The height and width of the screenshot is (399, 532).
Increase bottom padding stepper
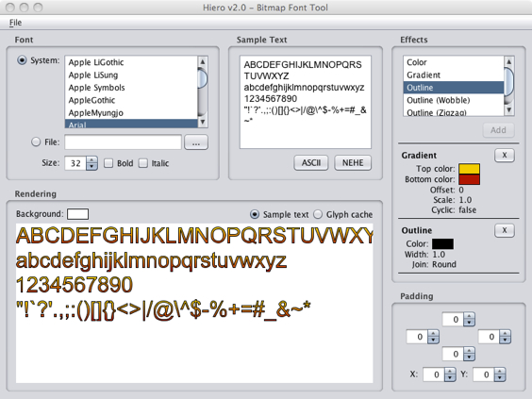pos(469,351)
